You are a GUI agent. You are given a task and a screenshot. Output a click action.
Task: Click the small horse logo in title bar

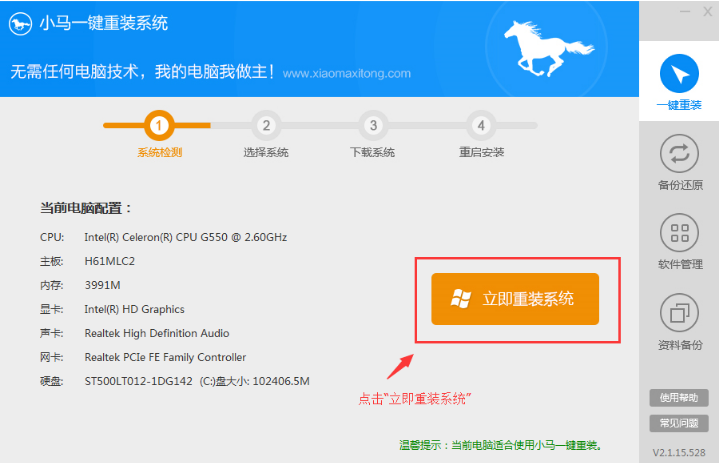pyautogui.click(x=21, y=23)
